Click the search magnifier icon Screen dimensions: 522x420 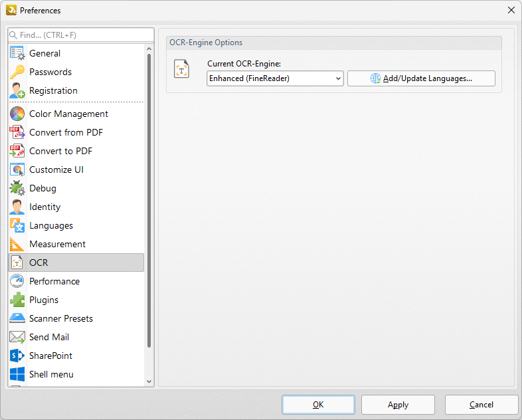click(x=13, y=35)
